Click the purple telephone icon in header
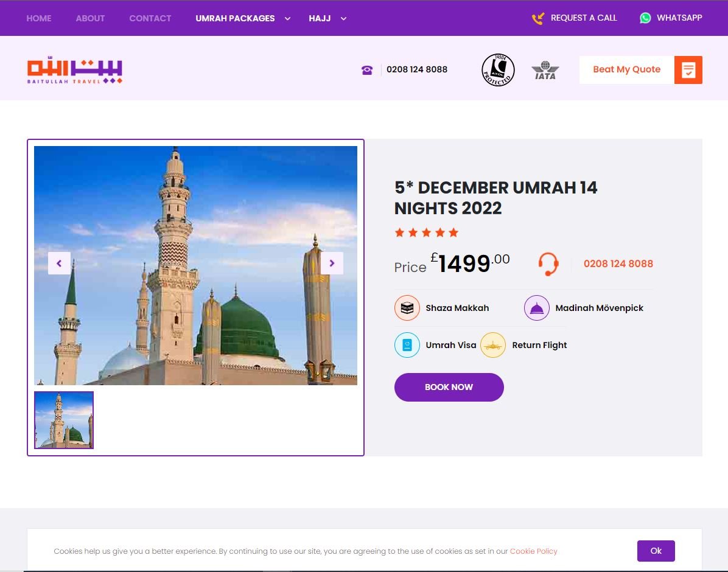Screen dimensions: 728x572 tap(367, 69)
